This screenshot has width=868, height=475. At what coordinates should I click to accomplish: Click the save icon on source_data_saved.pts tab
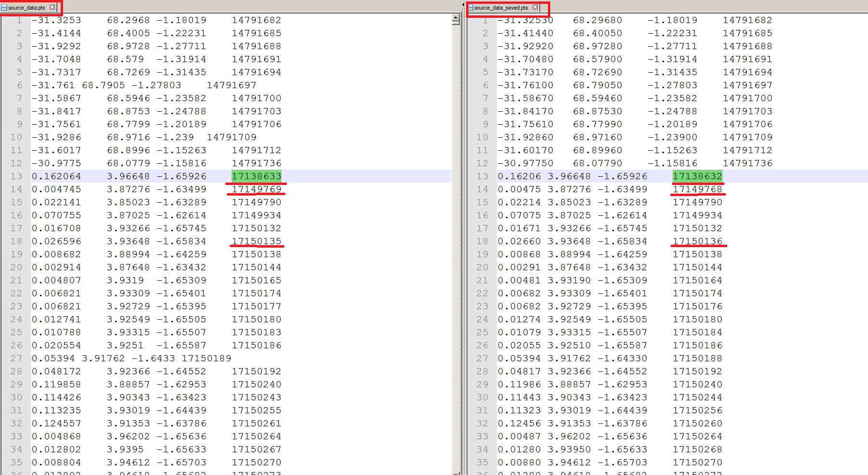[x=470, y=8]
